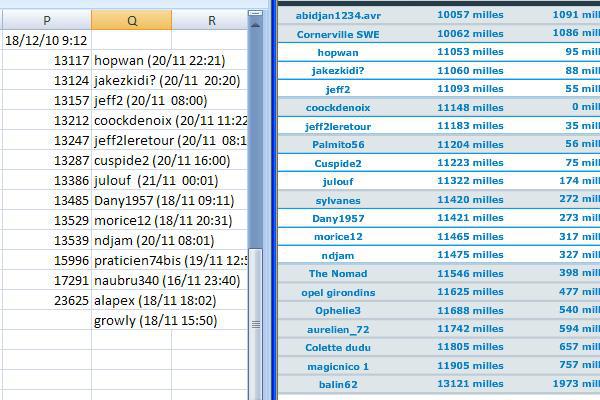Click The Nomad in ranking list
600x400 pixels.
(x=338, y=273)
